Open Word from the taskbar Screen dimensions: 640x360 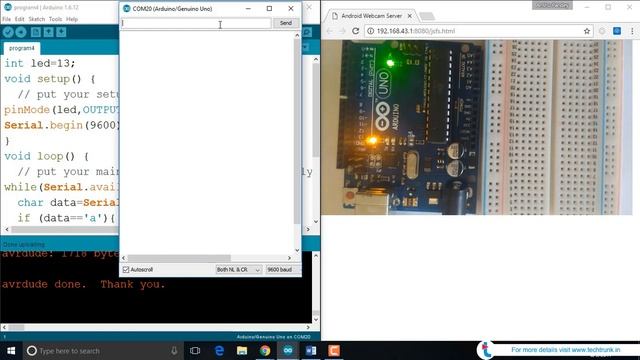(x=311, y=351)
